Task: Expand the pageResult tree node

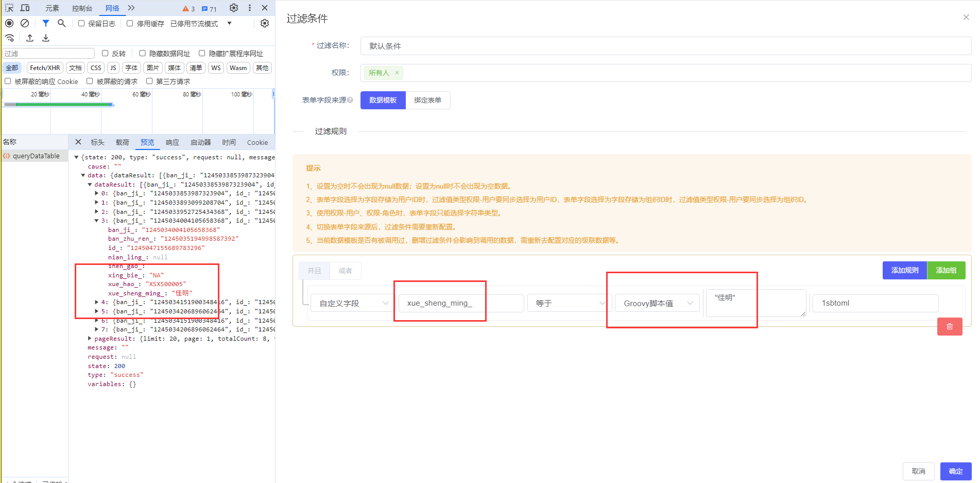Action: click(90, 339)
